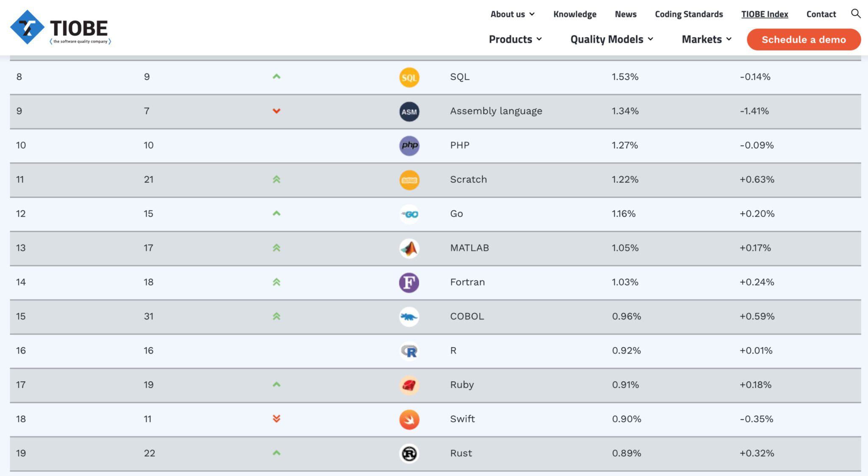Image resolution: width=868 pixels, height=476 pixels.
Task: Click the Go gopher logo
Action: coord(409,214)
